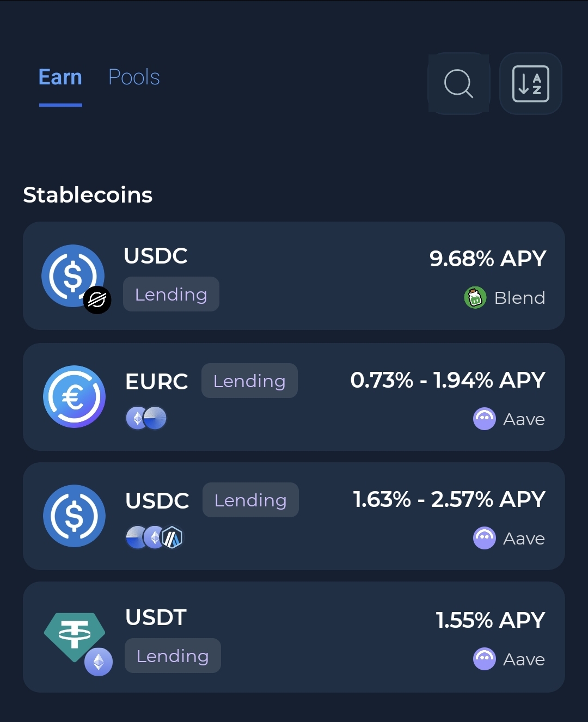588x722 pixels.
Task: Tap the Blend protocol label
Action: pyautogui.click(x=519, y=298)
